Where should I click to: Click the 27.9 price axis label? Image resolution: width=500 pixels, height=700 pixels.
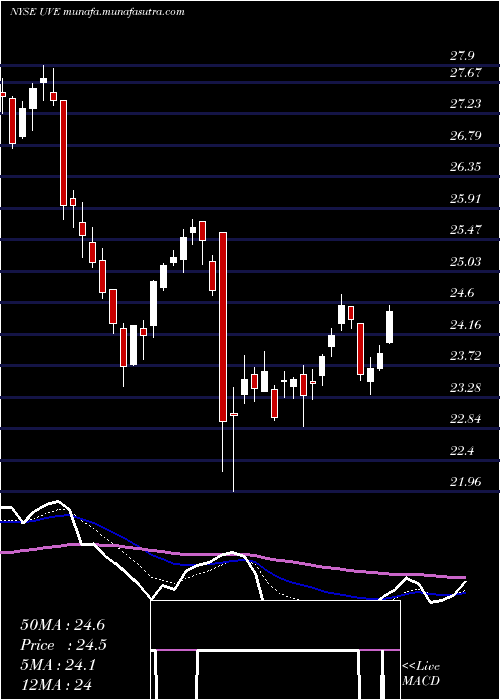(462, 56)
